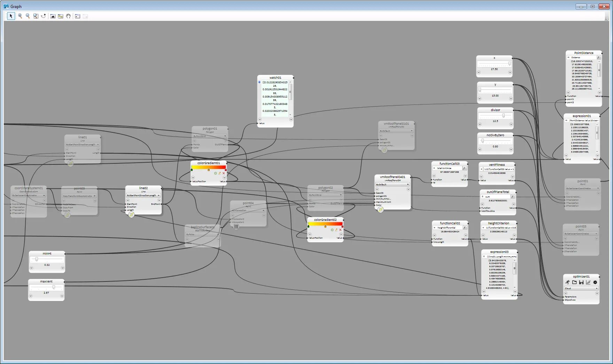Open the ByDefault dropdown on vmRoofPanel0401

pos(393,185)
